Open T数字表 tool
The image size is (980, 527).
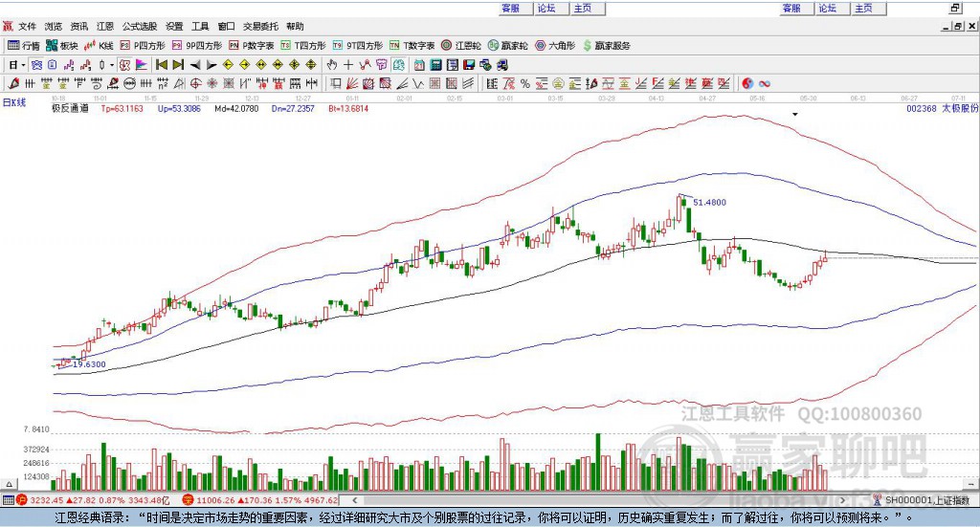click(412, 46)
